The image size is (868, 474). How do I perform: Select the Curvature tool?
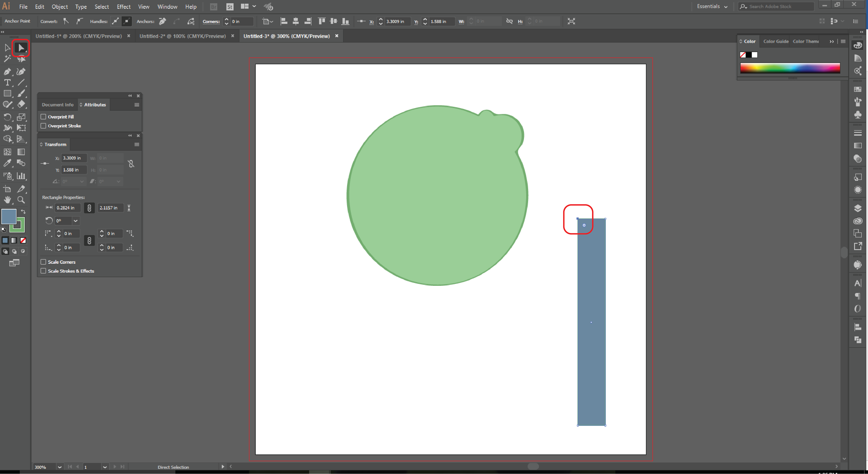pyautogui.click(x=21, y=71)
